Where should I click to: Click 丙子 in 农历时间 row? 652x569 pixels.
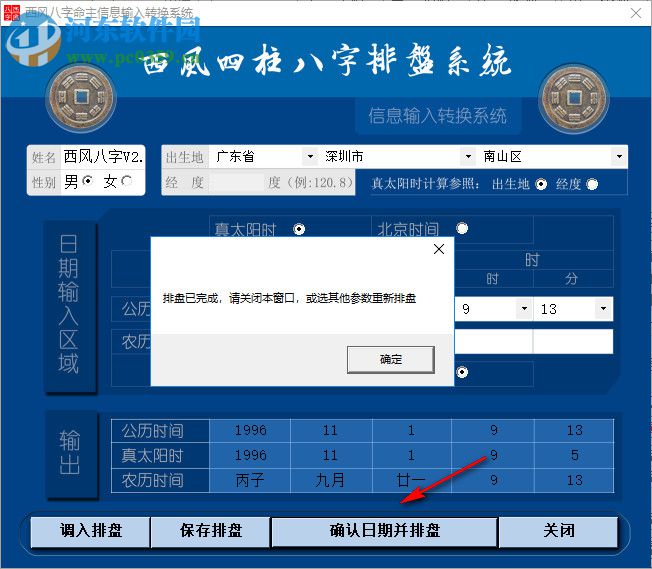click(250, 480)
